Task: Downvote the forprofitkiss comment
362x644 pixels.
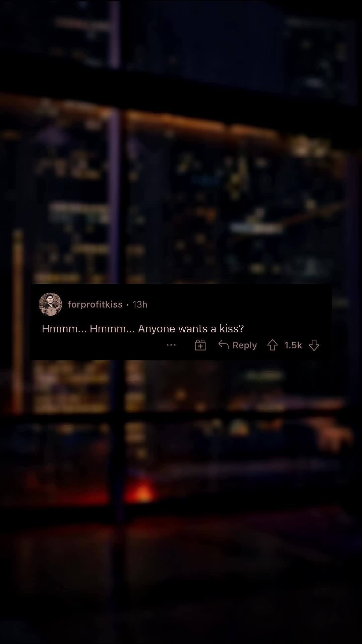Action: [314, 345]
